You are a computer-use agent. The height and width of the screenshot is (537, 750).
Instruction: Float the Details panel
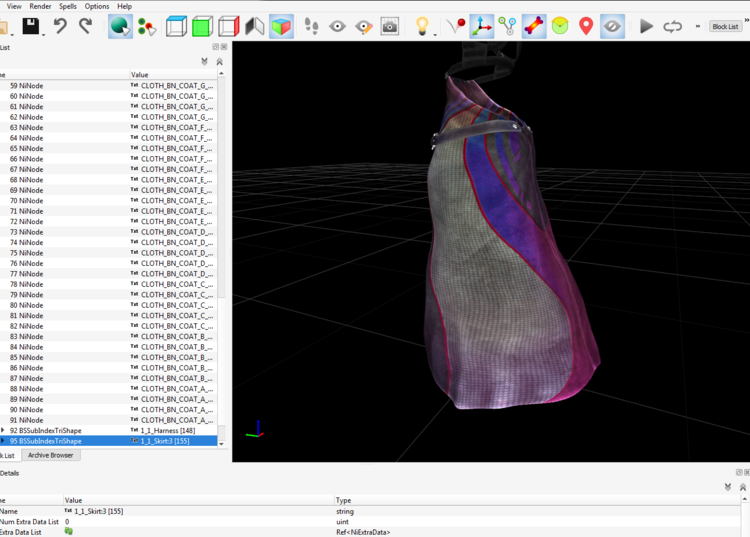click(739, 472)
